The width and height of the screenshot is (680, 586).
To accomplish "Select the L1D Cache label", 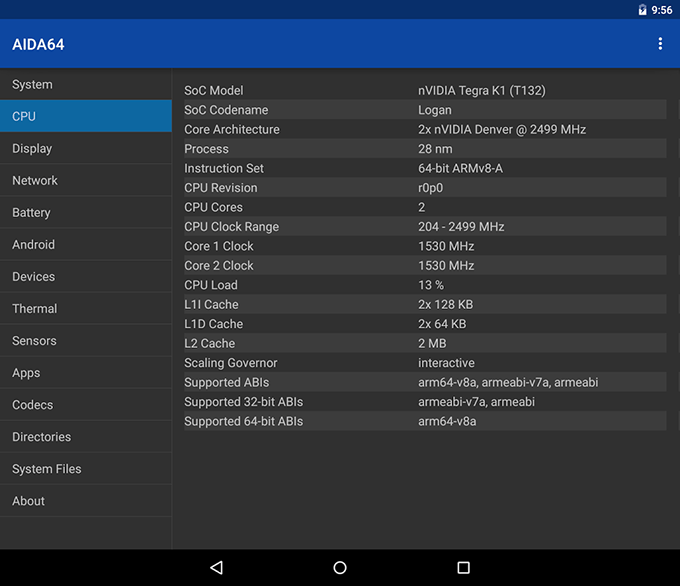I will click(213, 324).
